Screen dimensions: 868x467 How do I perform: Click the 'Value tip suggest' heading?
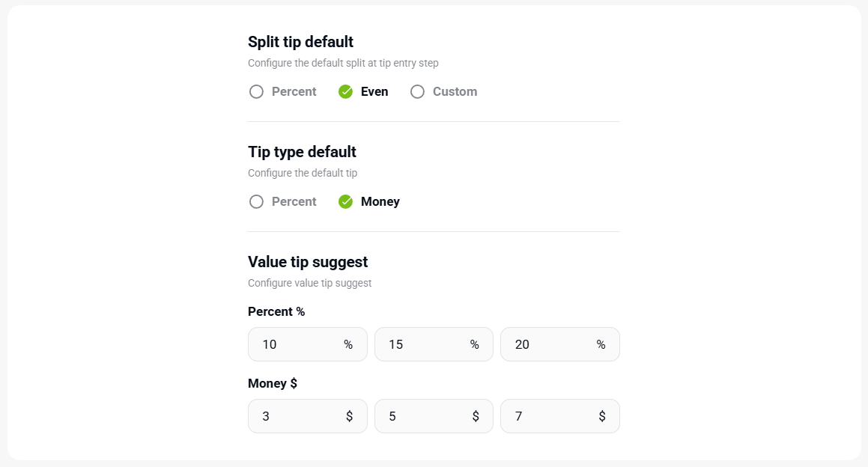click(308, 262)
